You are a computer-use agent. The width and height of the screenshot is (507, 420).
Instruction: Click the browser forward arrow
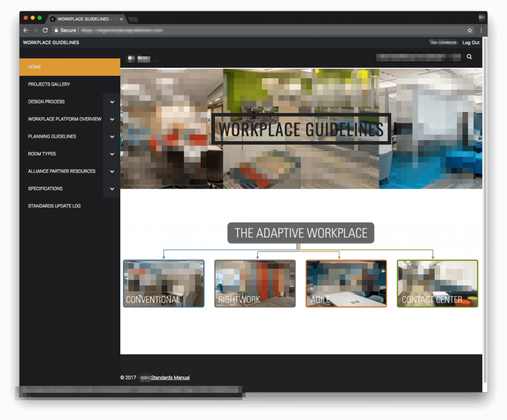[x=35, y=30]
